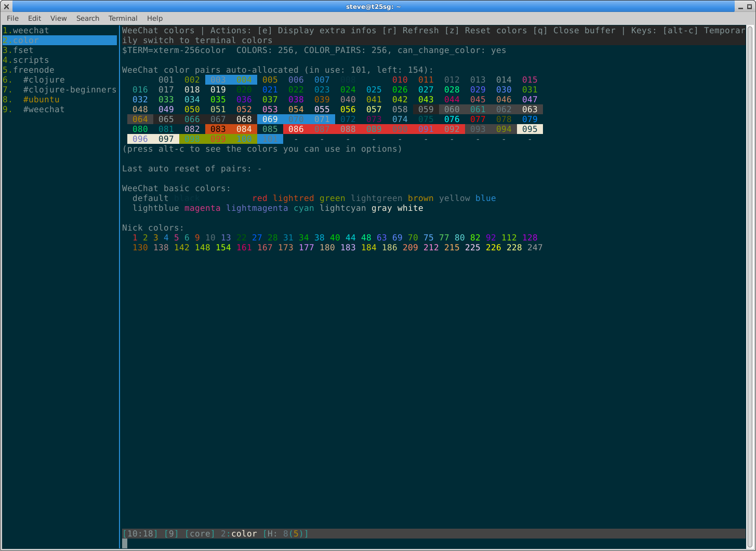Click nick color 177
Screen dimensions: 756x551
[x=307, y=248]
